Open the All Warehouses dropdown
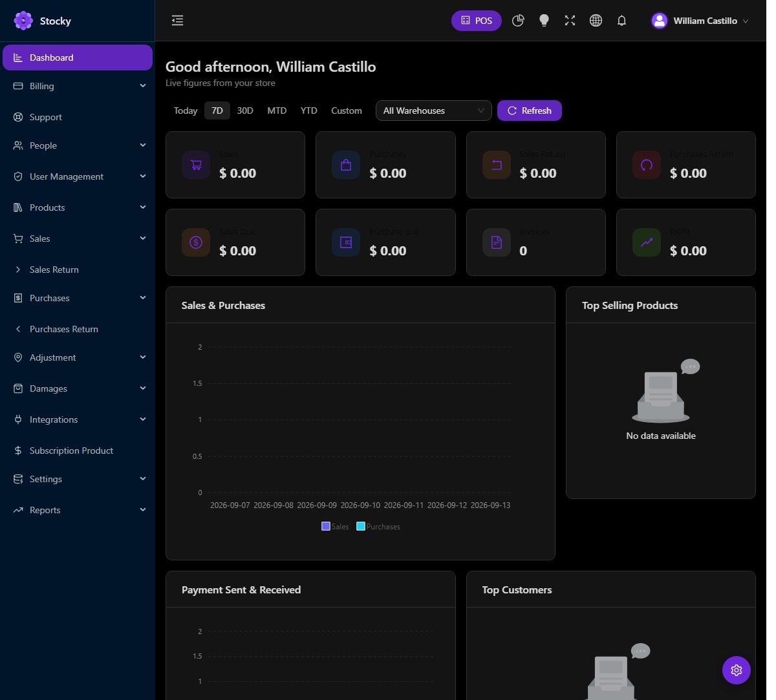776x700 pixels. click(x=433, y=111)
